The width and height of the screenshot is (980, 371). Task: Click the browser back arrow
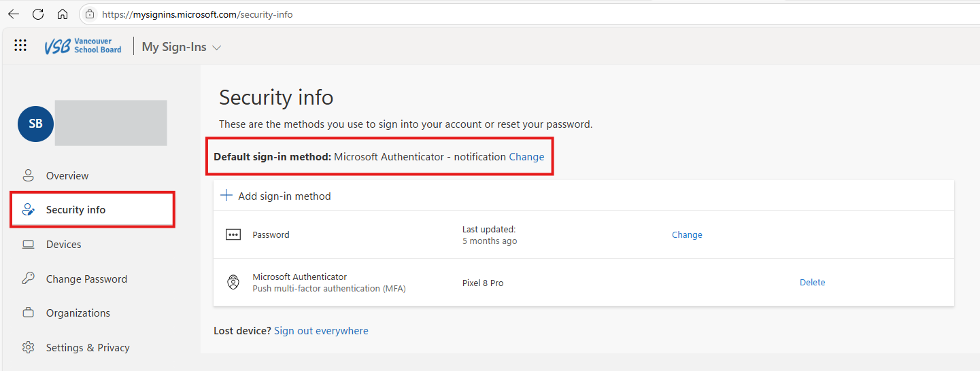(14, 14)
